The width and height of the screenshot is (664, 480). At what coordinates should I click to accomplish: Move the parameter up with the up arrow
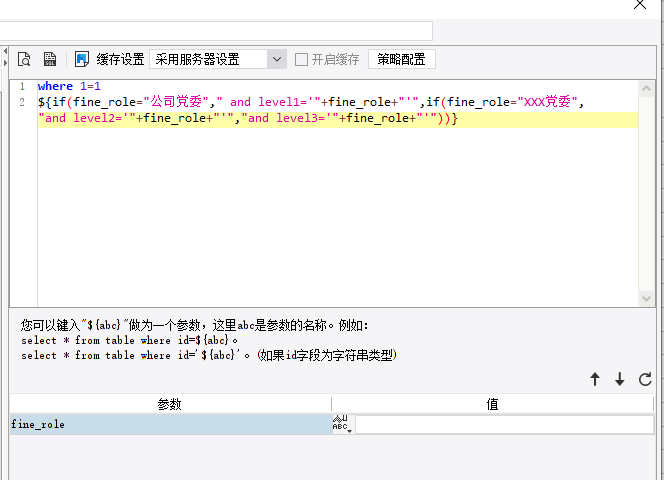595,379
